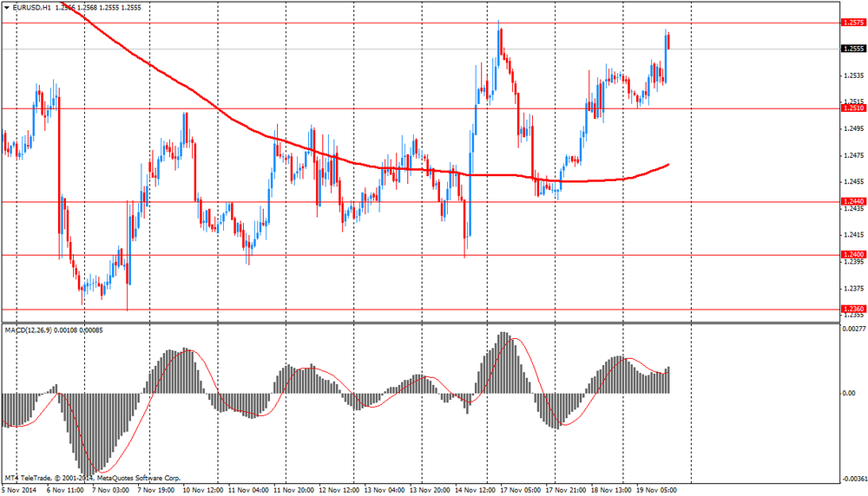Select the 14 Nov 12:00 time label

475,490
